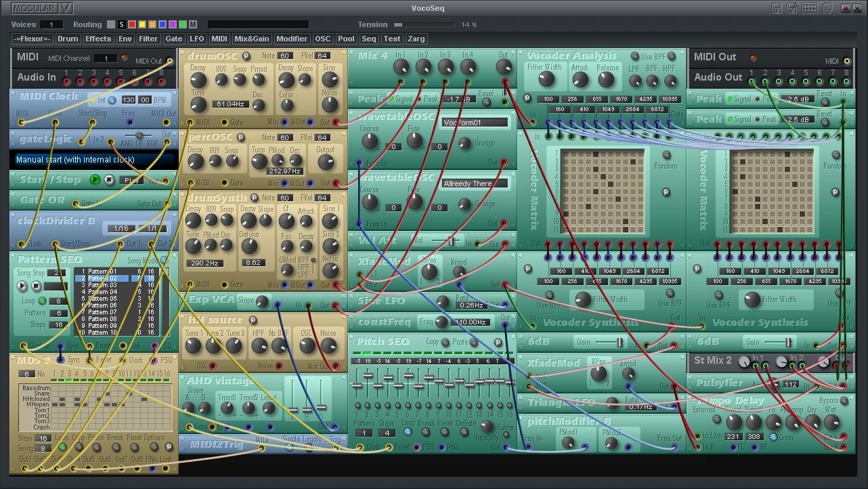Click the copy pages icon in title bar
Viewport: 868px width, 489px height.
tap(827, 8)
